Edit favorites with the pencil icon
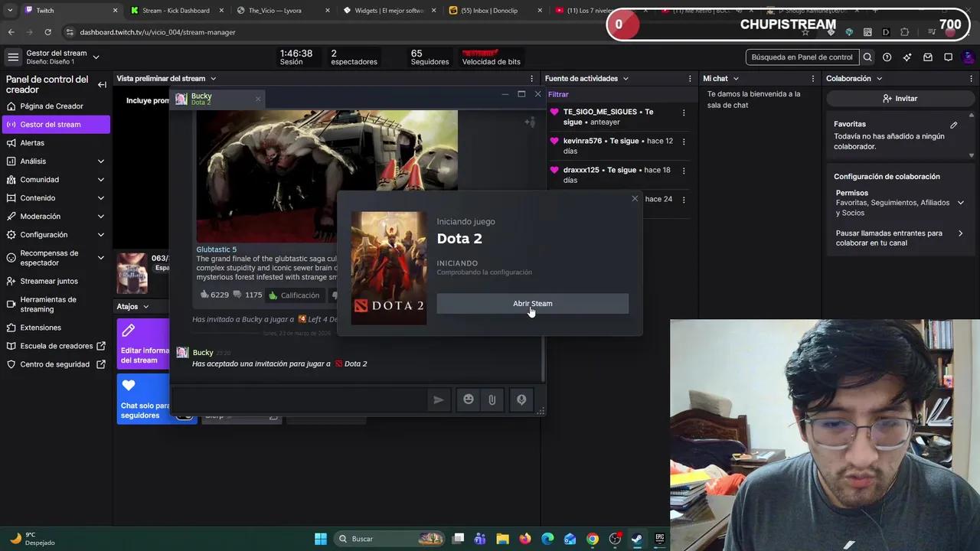The image size is (980, 551). (954, 125)
